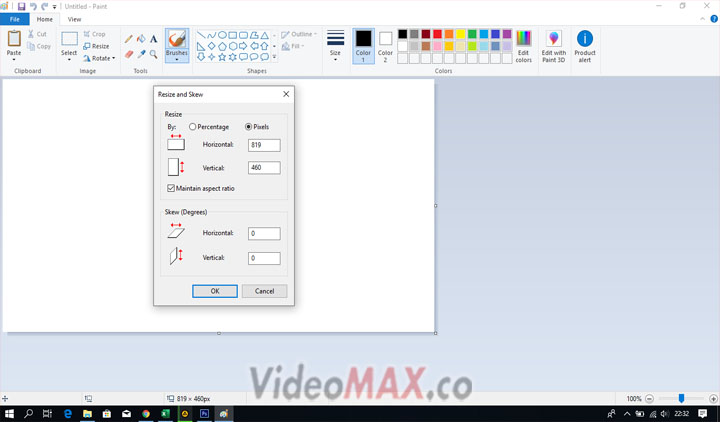The image size is (720, 422).
Task: Activate the Magnifier tool
Action: point(153,54)
